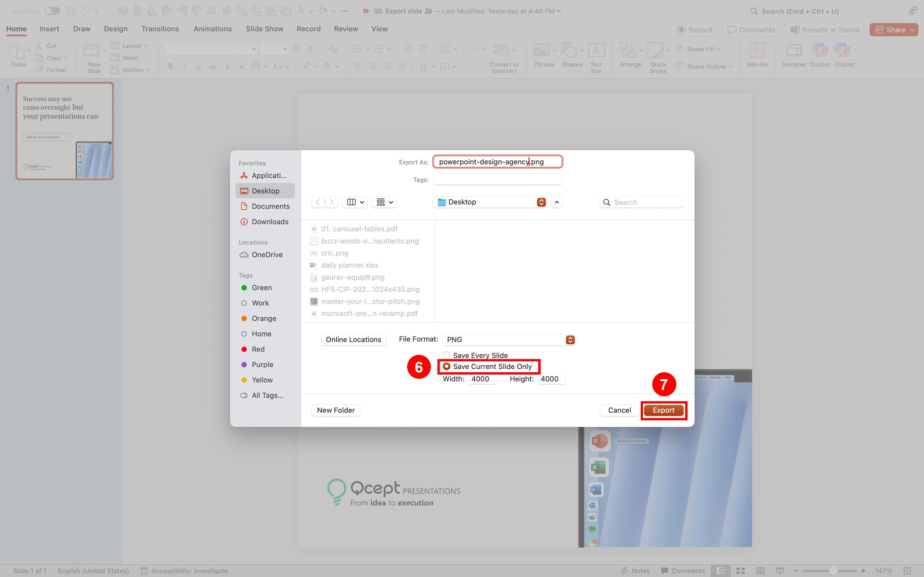
Task: Open the Transitions ribbon tab
Action: (x=160, y=29)
